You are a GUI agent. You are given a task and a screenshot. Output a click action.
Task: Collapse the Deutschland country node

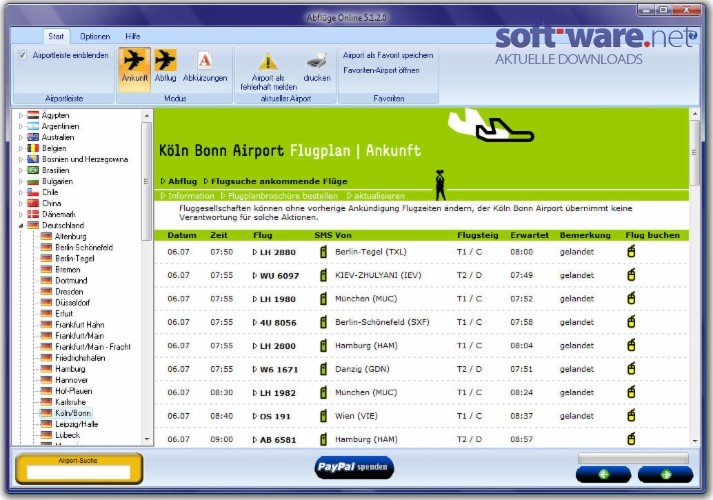[20, 225]
